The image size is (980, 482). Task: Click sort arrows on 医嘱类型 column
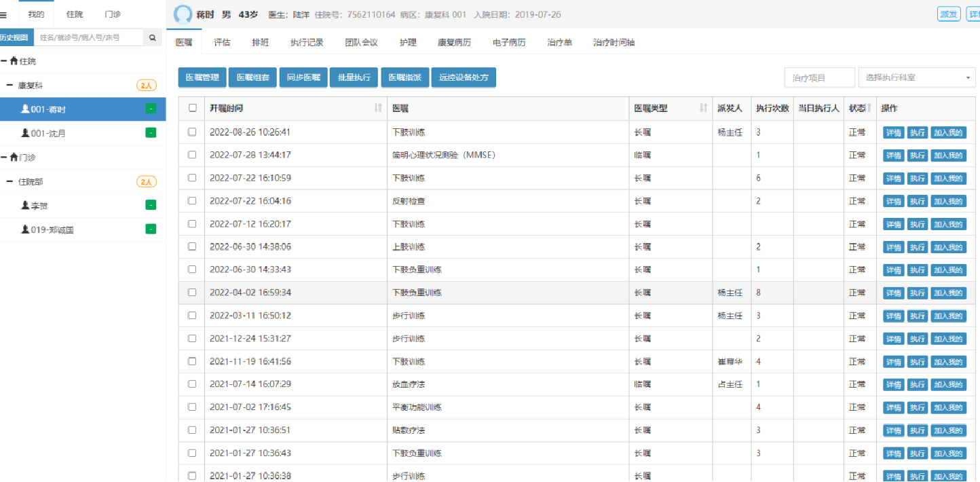click(704, 108)
